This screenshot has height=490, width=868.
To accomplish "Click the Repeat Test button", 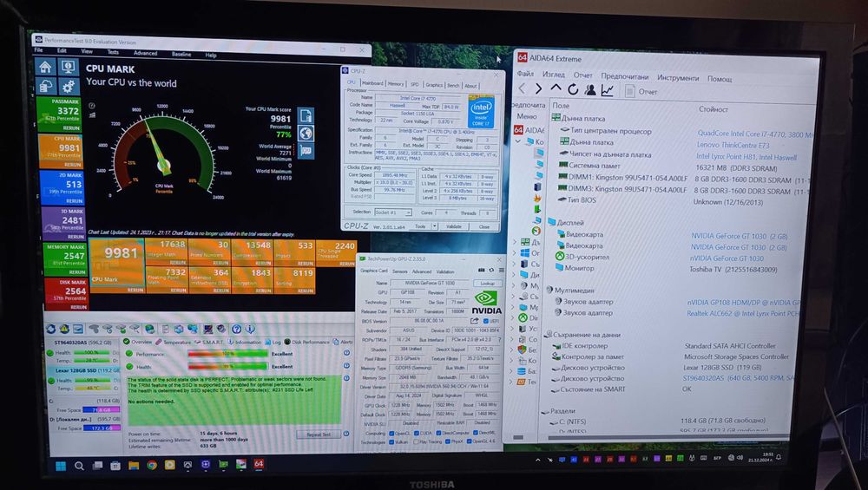I will [319, 434].
